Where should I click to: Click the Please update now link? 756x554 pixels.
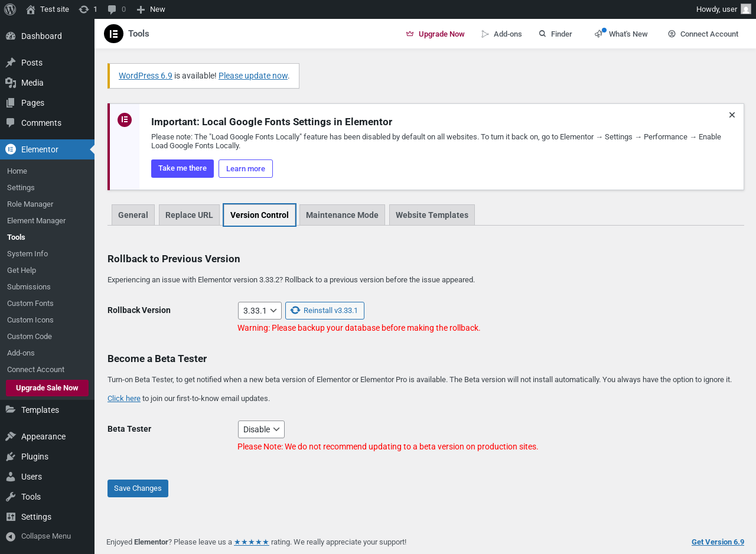coord(253,76)
